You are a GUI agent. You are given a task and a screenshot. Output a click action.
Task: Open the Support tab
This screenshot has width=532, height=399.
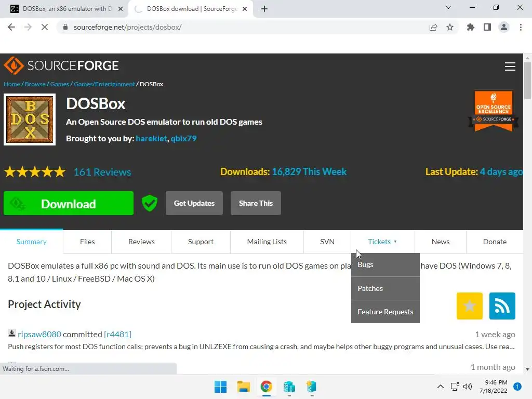pos(201,242)
